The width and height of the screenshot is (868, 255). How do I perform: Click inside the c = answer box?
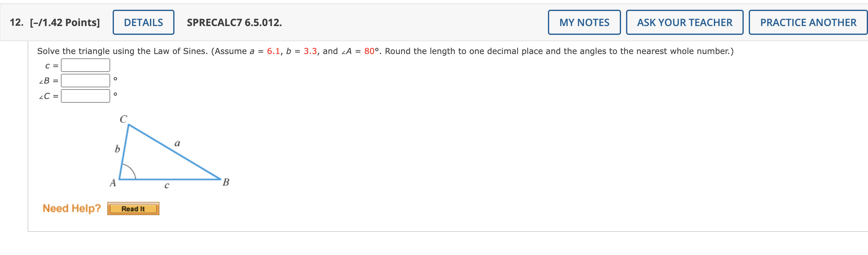[86, 65]
